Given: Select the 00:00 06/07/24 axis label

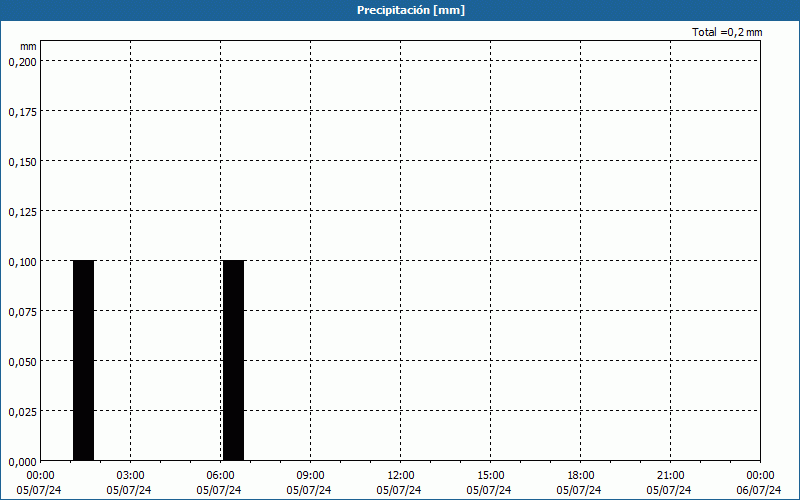Looking at the screenshot, I should tap(759, 482).
